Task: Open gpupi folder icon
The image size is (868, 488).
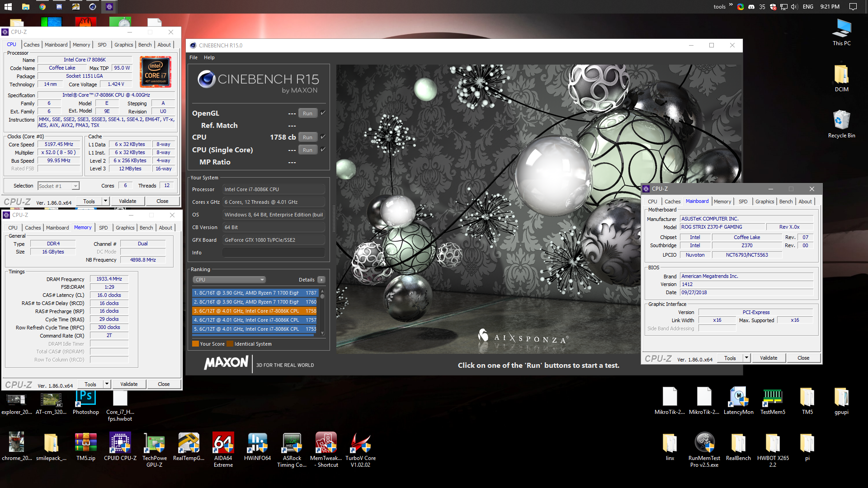Action: pyautogui.click(x=841, y=401)
